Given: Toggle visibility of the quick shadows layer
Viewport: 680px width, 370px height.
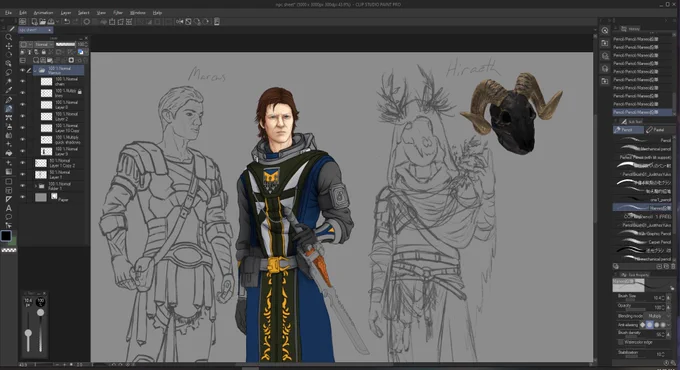Looking at the screenshot, I should coord(23,140).
